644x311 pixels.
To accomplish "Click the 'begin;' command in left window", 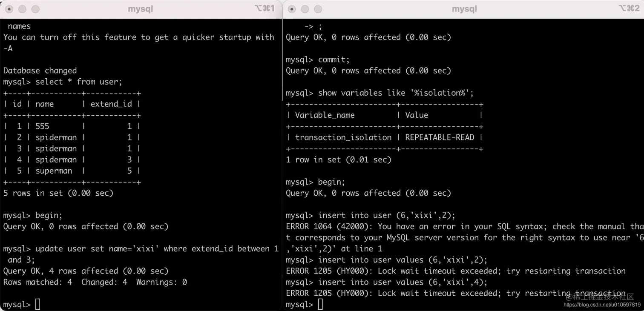I will [49, 215].
